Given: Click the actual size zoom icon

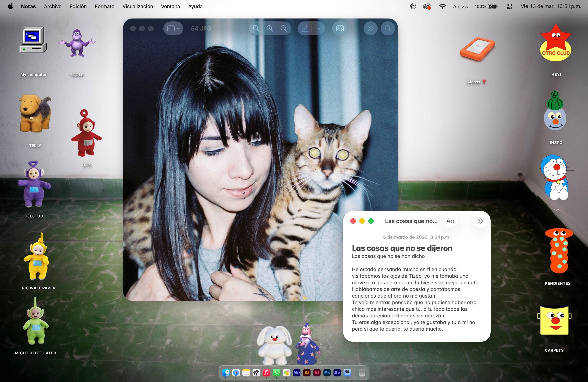Looking at the screenshot, I should pyautogui.click(x=270, y=28).
